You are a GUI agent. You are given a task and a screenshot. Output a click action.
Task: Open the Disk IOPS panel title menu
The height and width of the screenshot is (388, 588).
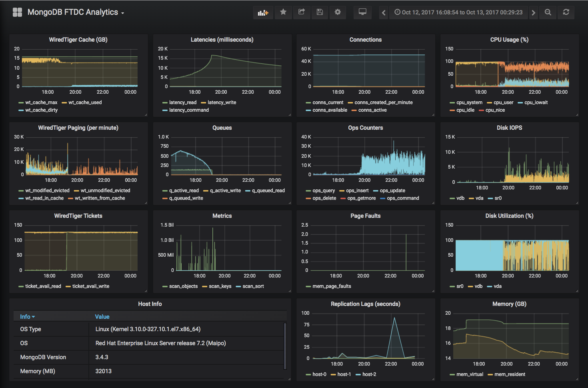point(509,127)
